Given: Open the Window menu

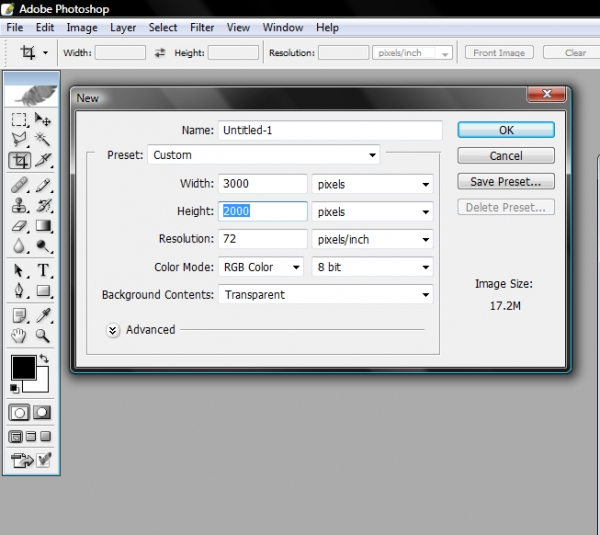Looking at the screenshot, I should [x=283, y=28].
